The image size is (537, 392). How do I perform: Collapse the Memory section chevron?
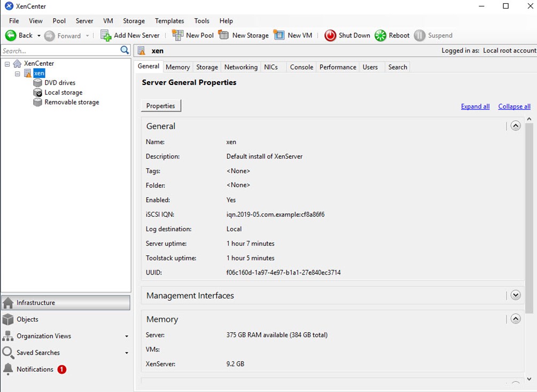[516, 319]
